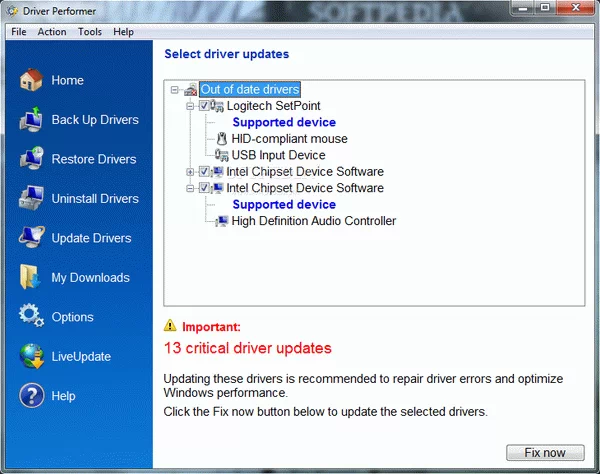This screenshot has width=600, height=474.
Task: Click the Out of date drivers icon
Action: point(191,90)
